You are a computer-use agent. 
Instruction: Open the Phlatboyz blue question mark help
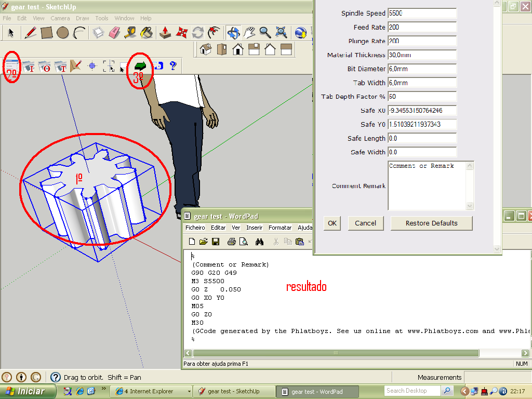coord(173,66)
